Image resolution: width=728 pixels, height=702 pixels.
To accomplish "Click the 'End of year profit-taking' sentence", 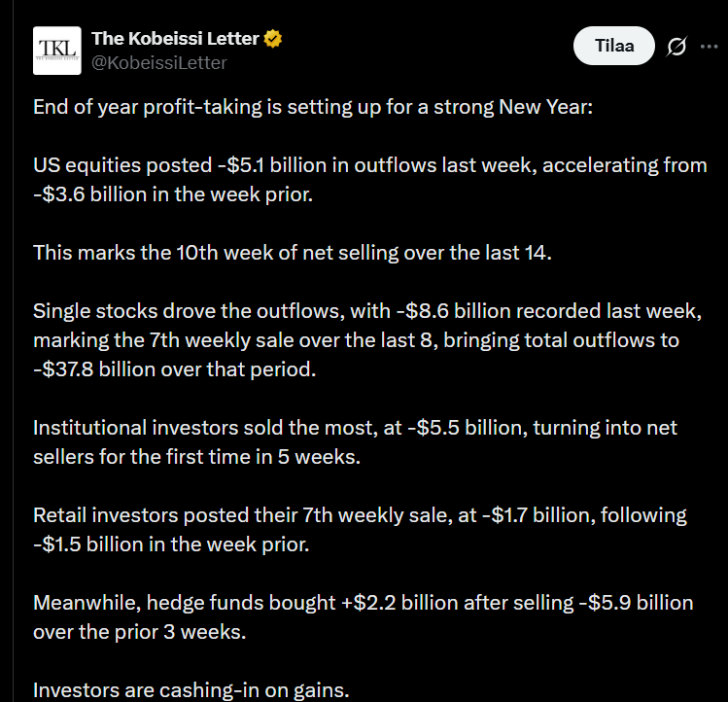I will coord(313,106).
